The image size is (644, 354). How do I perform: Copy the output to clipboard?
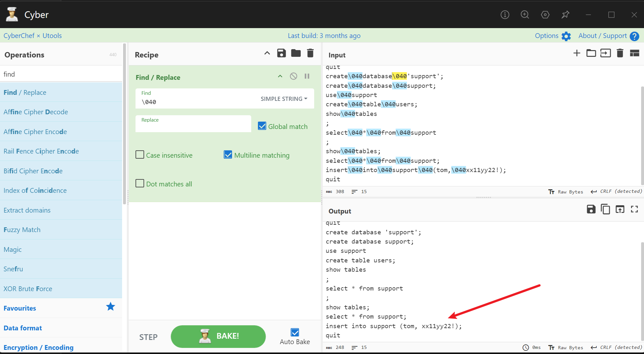tap(605, 209)
